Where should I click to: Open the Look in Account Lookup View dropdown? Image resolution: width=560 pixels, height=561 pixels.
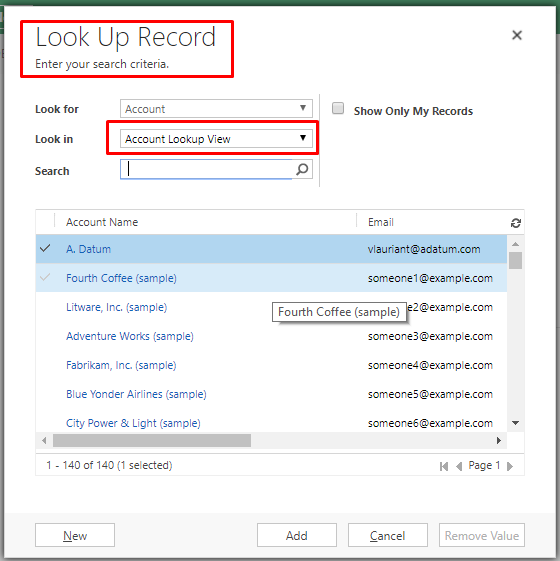(x=216, y=138)
